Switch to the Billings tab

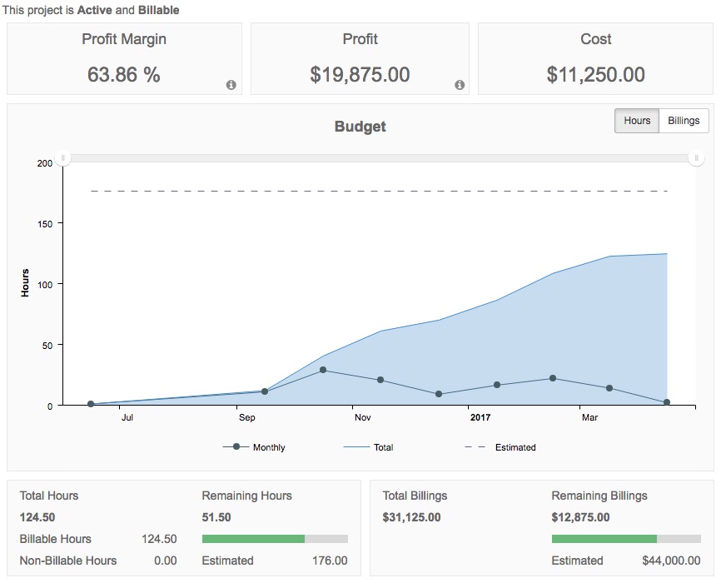[x=683, y=120]
